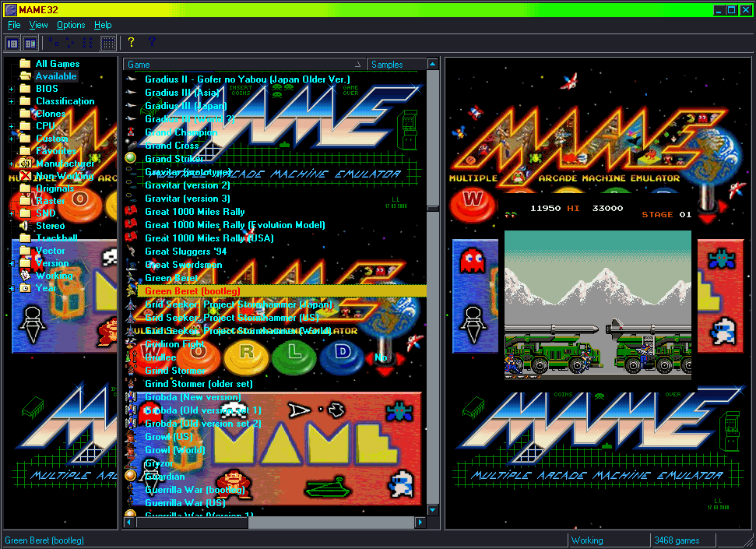Screen dimensions: 756x549
Task: Open the View menu
Action: click(39, 25)
